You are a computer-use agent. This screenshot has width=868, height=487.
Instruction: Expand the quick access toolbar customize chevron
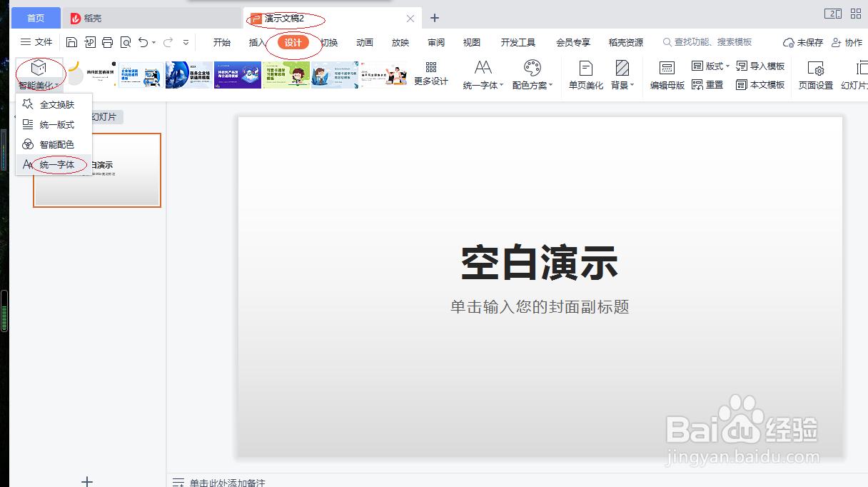[x=187, y=42]
